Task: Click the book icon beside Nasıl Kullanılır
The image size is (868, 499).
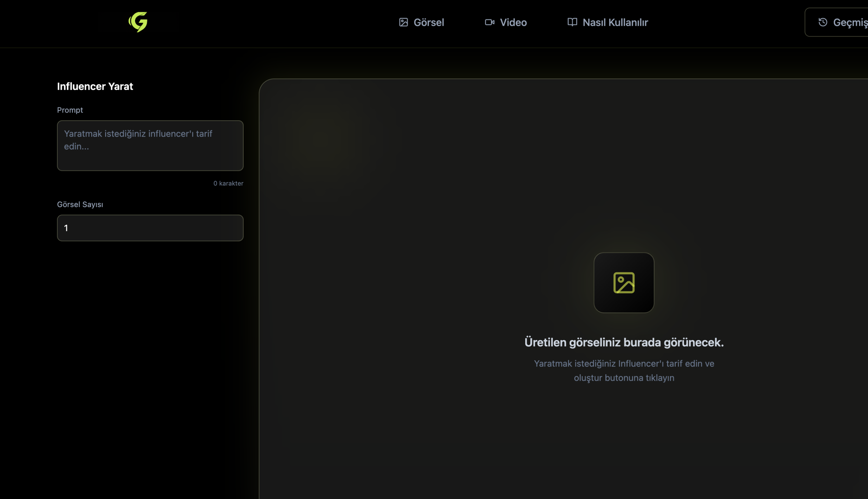Action: click(572, 22)
